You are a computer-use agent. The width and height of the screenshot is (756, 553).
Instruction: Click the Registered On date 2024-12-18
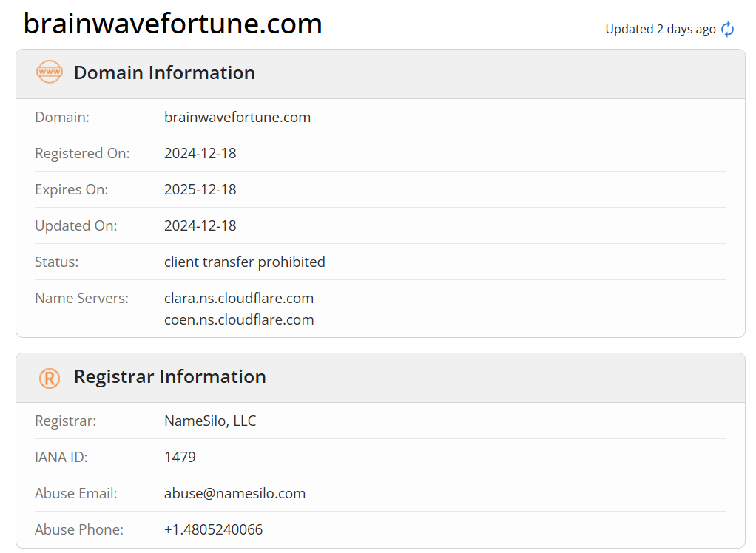click(200, 153)
